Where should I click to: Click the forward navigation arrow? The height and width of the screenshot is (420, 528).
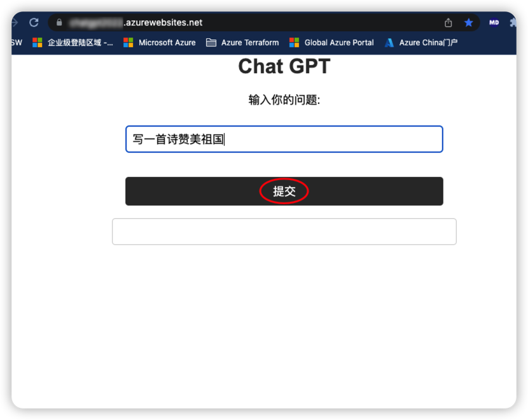[15, 22]
